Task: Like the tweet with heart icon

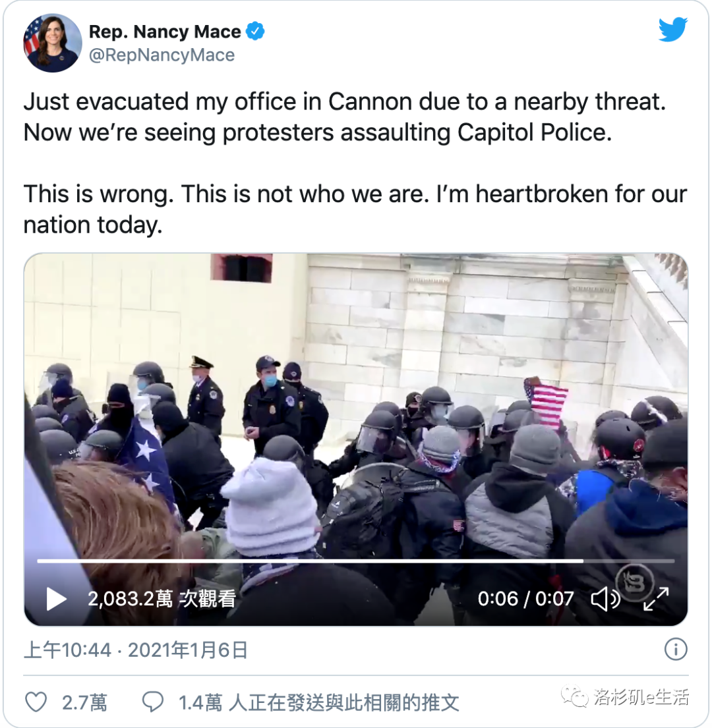Action: pyautogui.click(x=36, y=702)
